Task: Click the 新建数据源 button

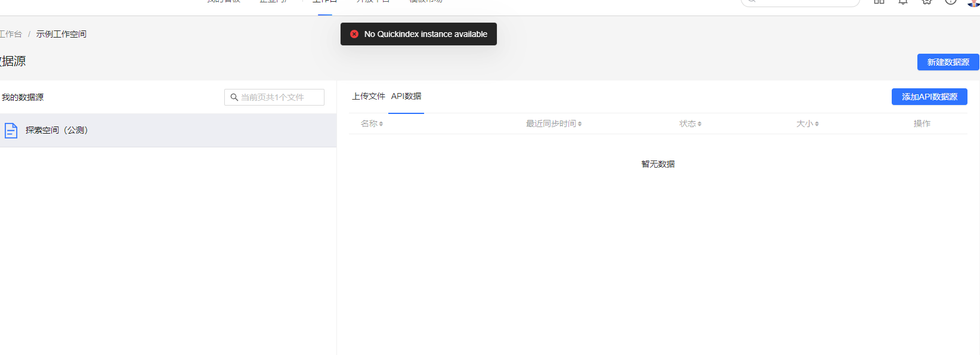Action: [x=948, y=62]
